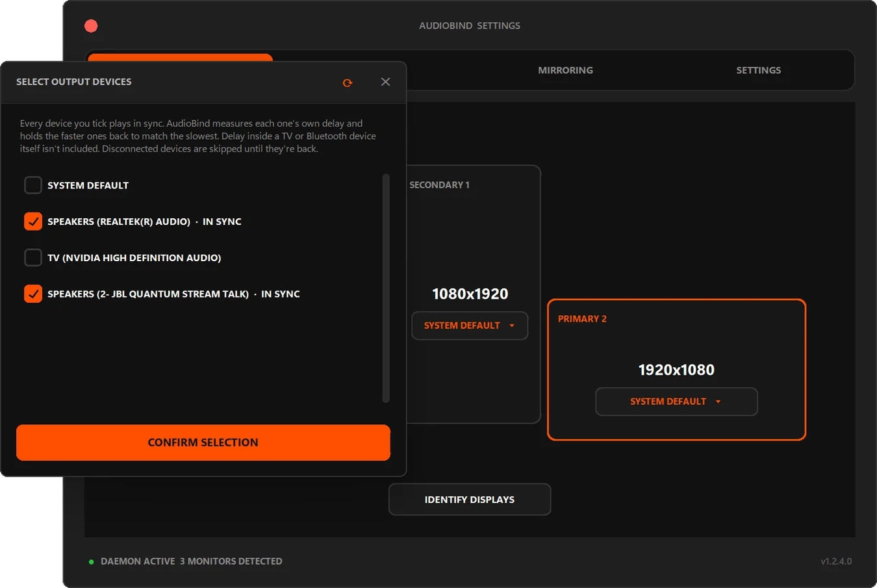The image size is (877, 588).
Task: Click the JBL Quantum In Sync status
Action: tap(281, 294)
